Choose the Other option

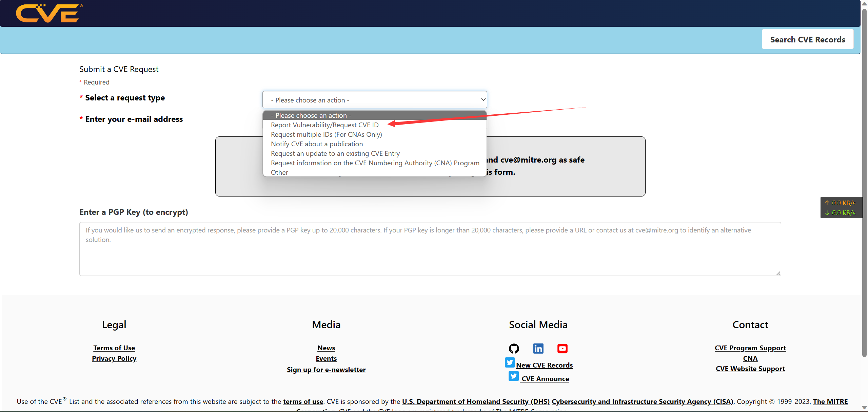tap(375, 172)
